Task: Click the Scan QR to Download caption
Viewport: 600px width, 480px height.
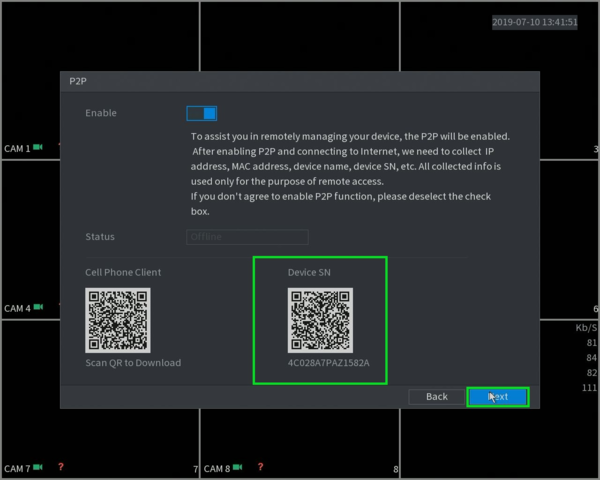Action: click(x=133, y=363)
